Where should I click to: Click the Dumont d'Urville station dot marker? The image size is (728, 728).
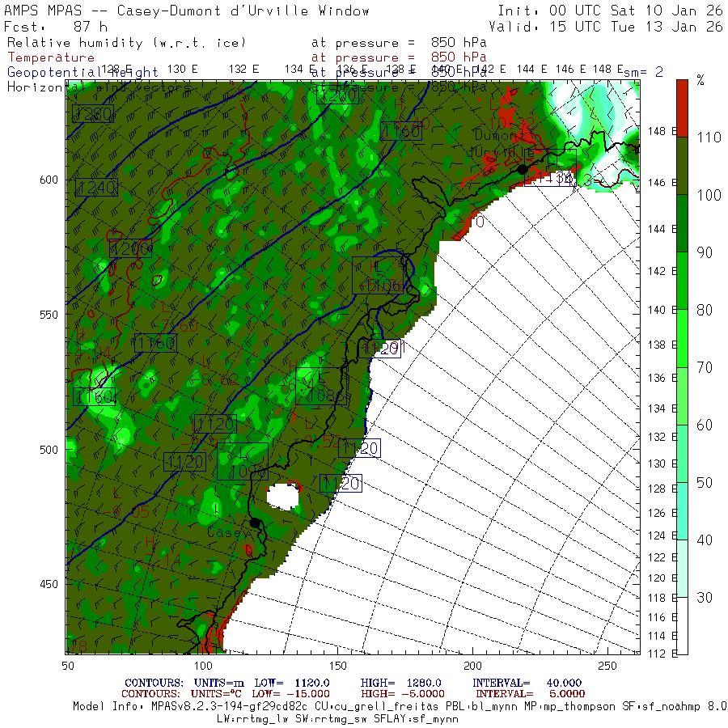coord(523,170)
